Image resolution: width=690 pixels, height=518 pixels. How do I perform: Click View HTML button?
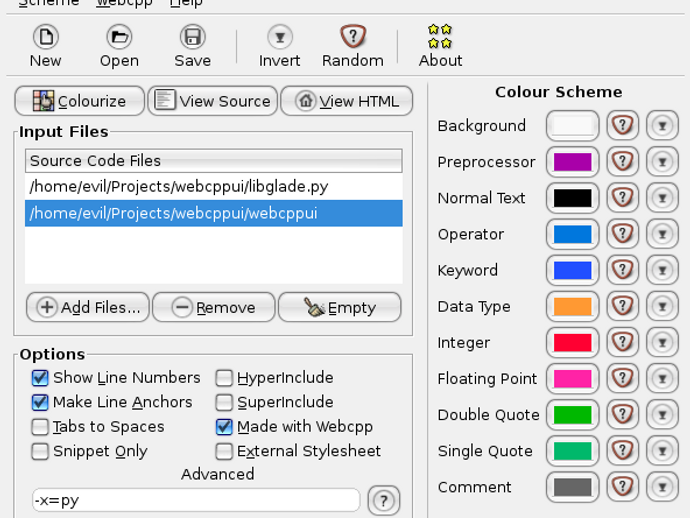coord(347,101)
